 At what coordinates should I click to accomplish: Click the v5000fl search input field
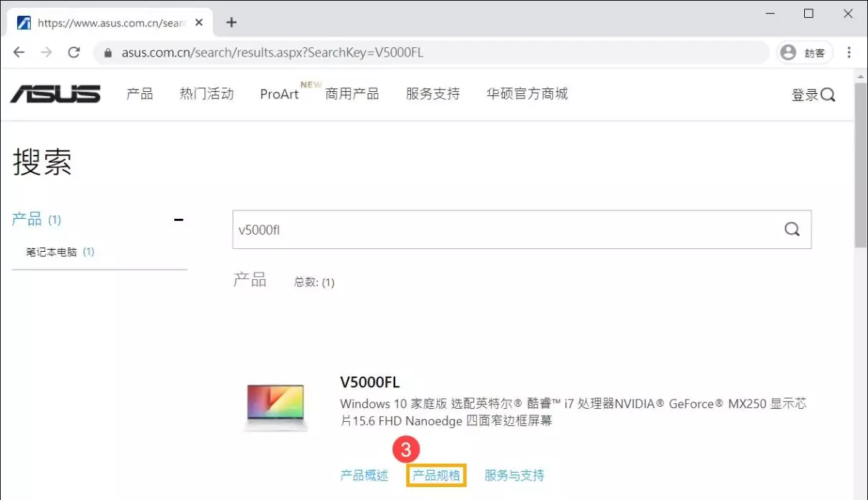[502, 230]
